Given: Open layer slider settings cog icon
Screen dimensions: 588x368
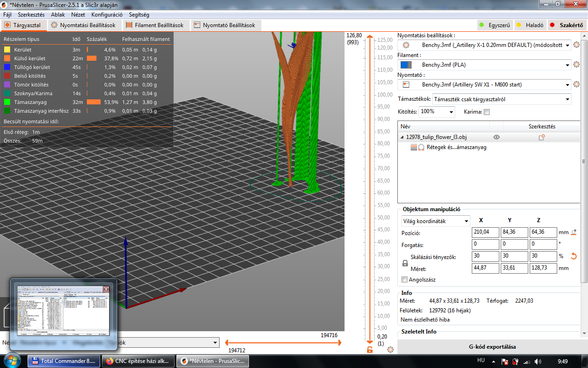Looking at the screenshot, I should pyautogui.click(x=390, y=350).
